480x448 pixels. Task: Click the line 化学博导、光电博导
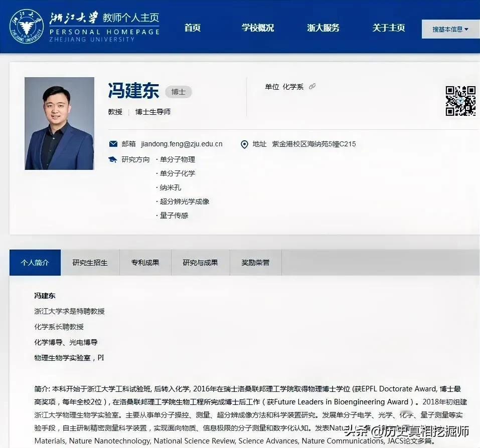tap(66, 342)
